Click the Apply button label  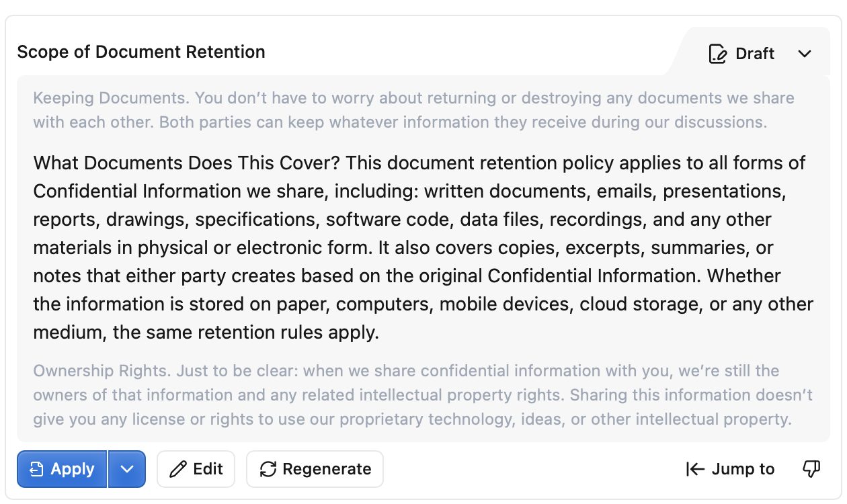click(73, 469)
